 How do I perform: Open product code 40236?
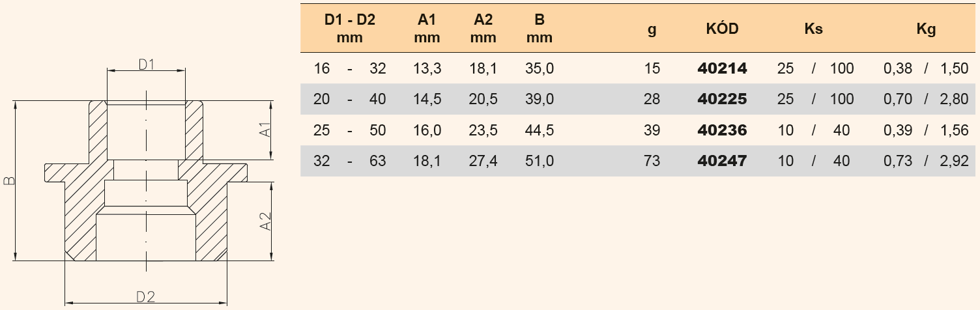click(x=722, y=130)
